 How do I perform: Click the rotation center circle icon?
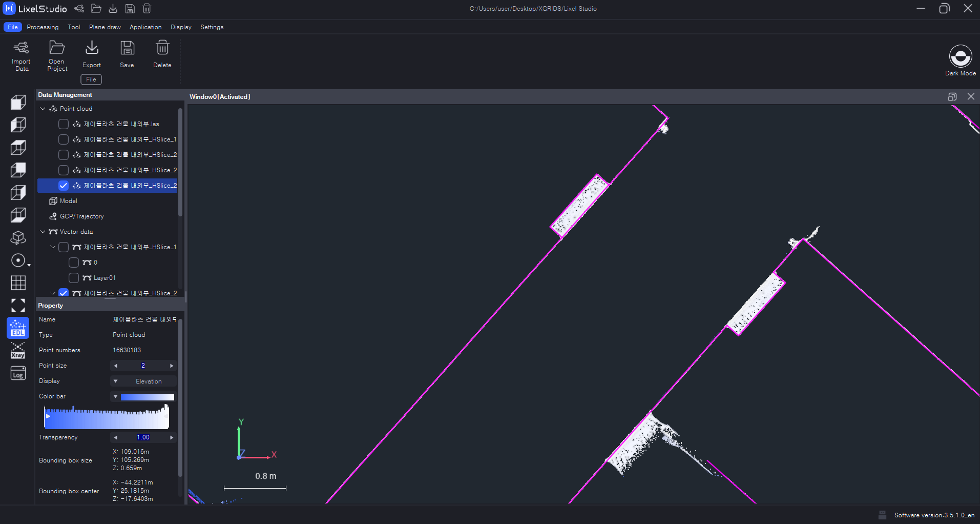pyautogui.click(x=18, y=260)
